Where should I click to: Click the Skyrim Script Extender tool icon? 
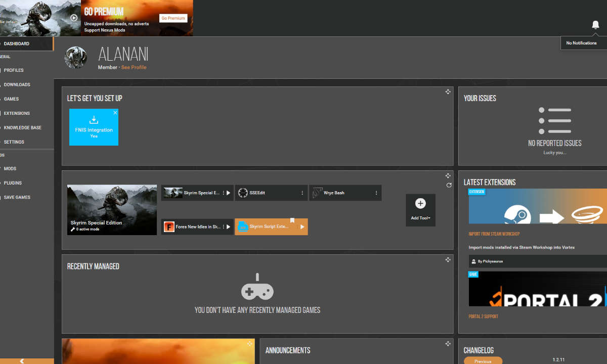pos(242,226)
